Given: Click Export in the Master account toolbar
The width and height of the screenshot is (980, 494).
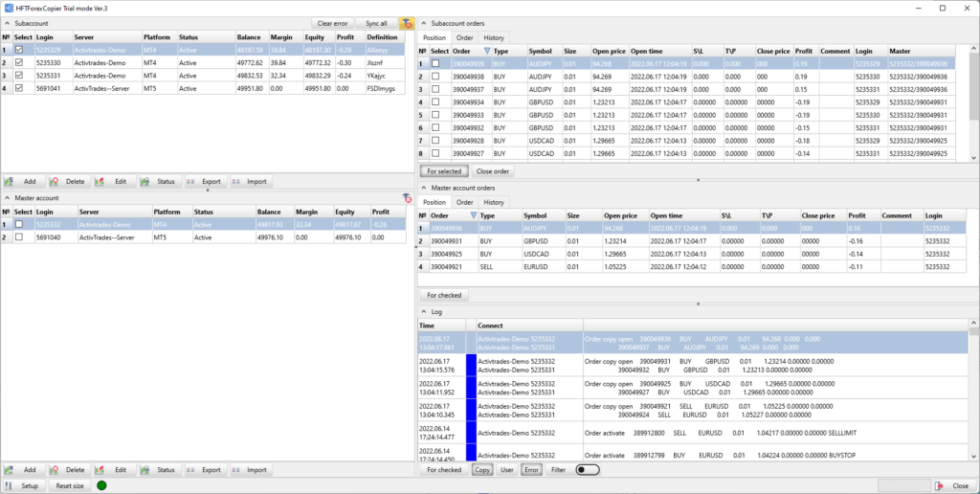Looking at the screenshot, I should [205, 470].
